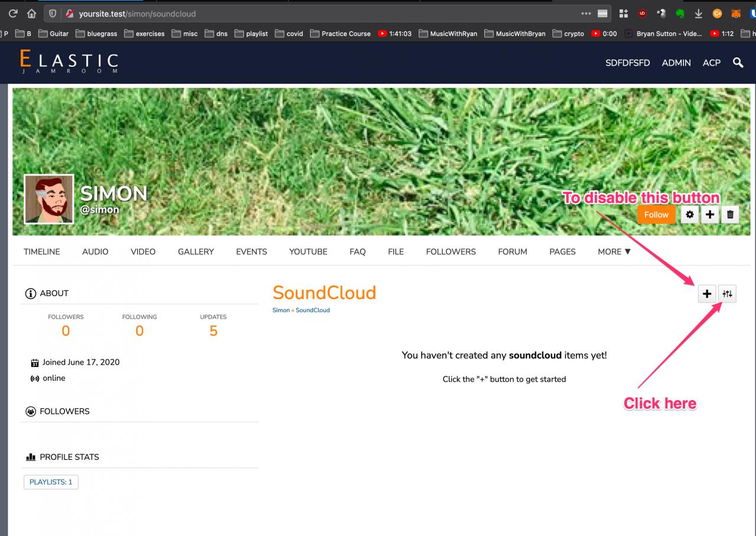Open the bluegrass bookmarks folder

point(96,34)
